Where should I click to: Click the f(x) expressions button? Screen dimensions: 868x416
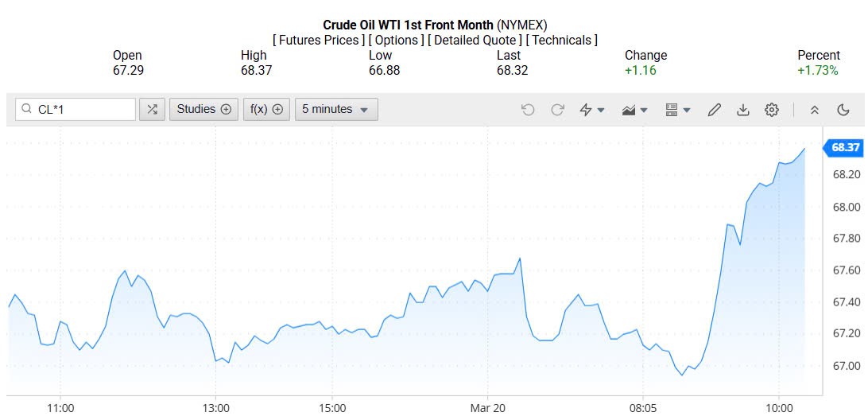click(x=265, y=110)
